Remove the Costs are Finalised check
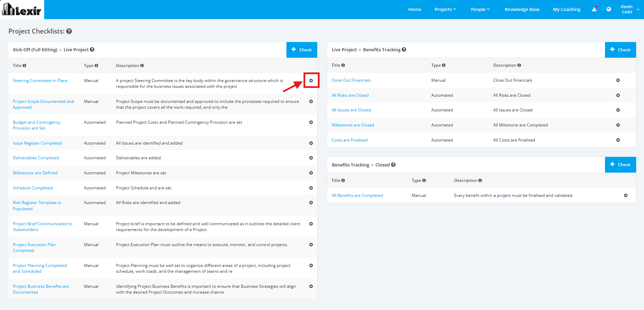Viewport: 644px width, 310px height. click(618, 140)
